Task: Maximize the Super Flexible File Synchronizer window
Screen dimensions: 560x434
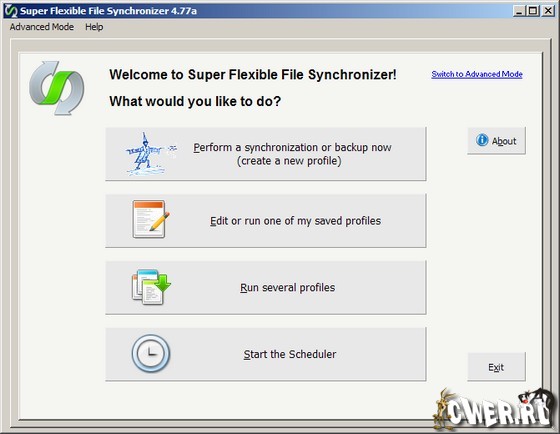Action: 532,11
